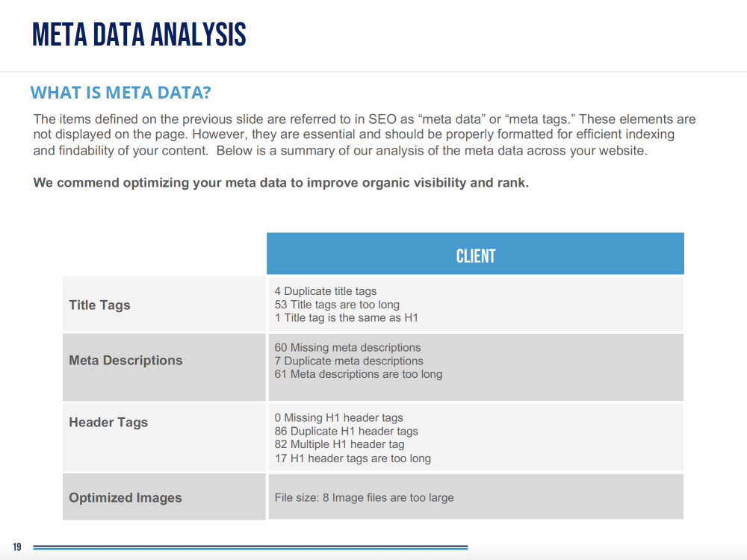Click '61 Meta descriptions are too long'
This screenshot has width=747, height=560.
pos(359,374)
